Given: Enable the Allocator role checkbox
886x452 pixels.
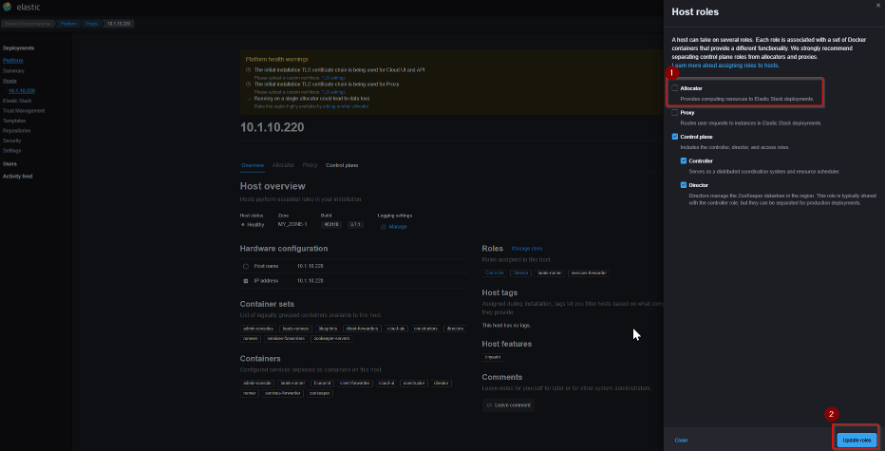Looking at the screenshot, I should coord(675,88).
